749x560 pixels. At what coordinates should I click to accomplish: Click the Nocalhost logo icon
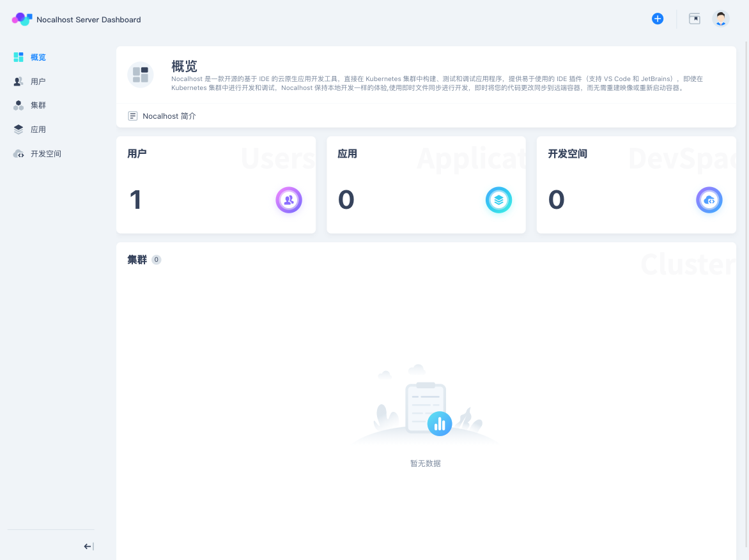click(x=22, y=19)
